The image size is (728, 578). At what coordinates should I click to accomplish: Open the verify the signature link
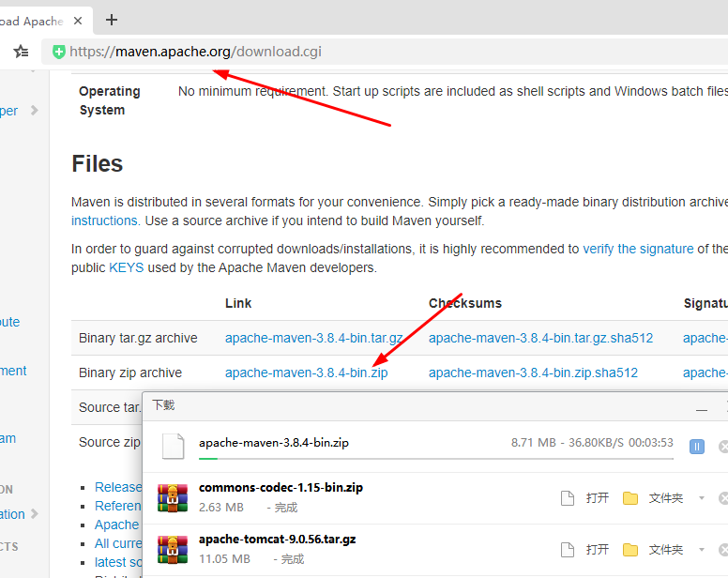[638, 249]
